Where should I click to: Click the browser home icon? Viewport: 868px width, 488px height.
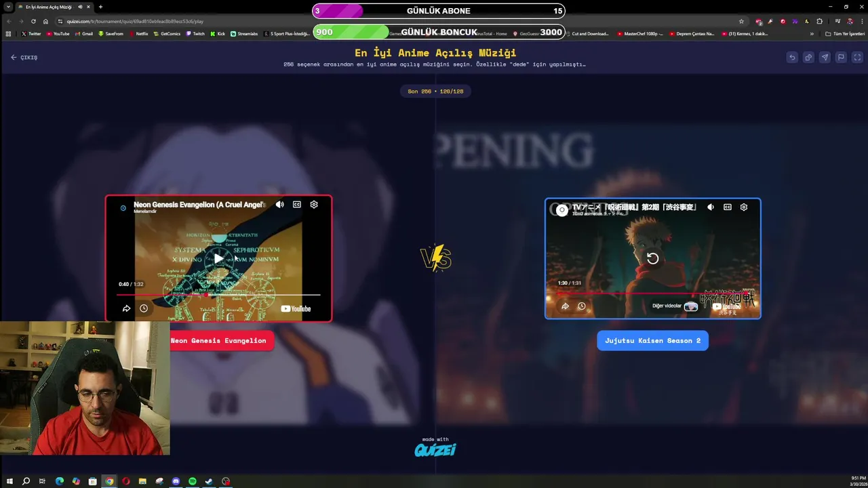(x=45, y=21)
